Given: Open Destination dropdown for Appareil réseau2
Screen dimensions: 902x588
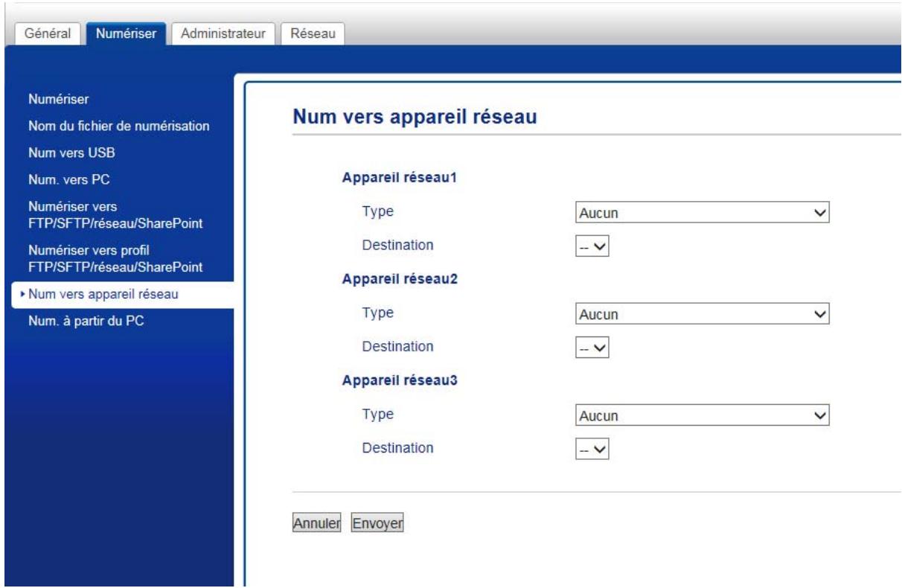Looking at the screenshot, I should click(x=592, y=348).
